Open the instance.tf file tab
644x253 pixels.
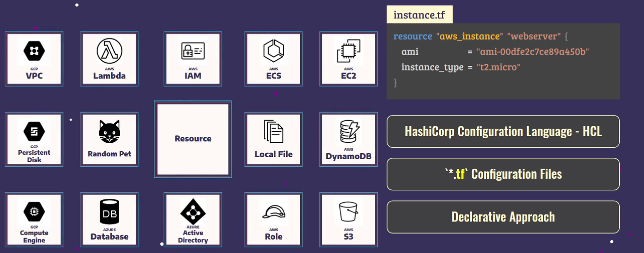tap(419, 15)
